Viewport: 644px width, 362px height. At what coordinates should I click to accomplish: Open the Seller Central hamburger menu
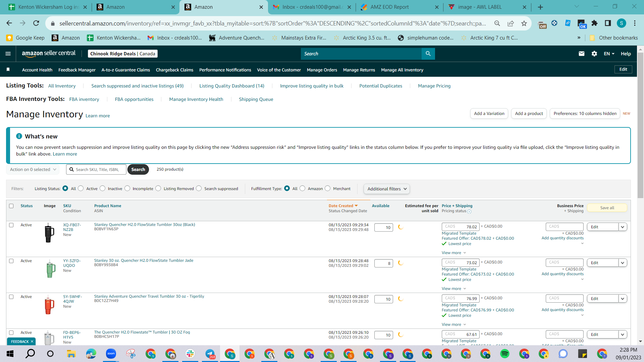[8, 54]
